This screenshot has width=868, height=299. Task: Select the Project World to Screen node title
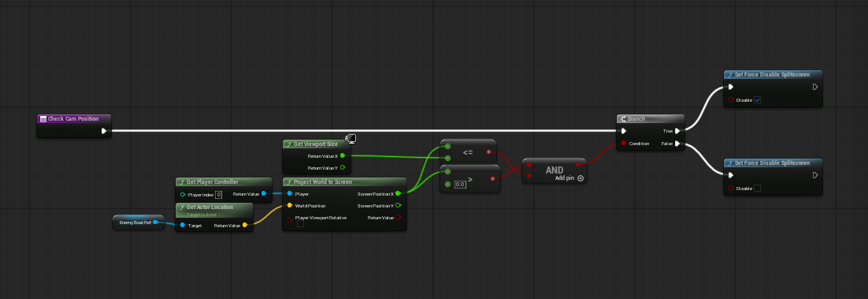click(323, 182)
